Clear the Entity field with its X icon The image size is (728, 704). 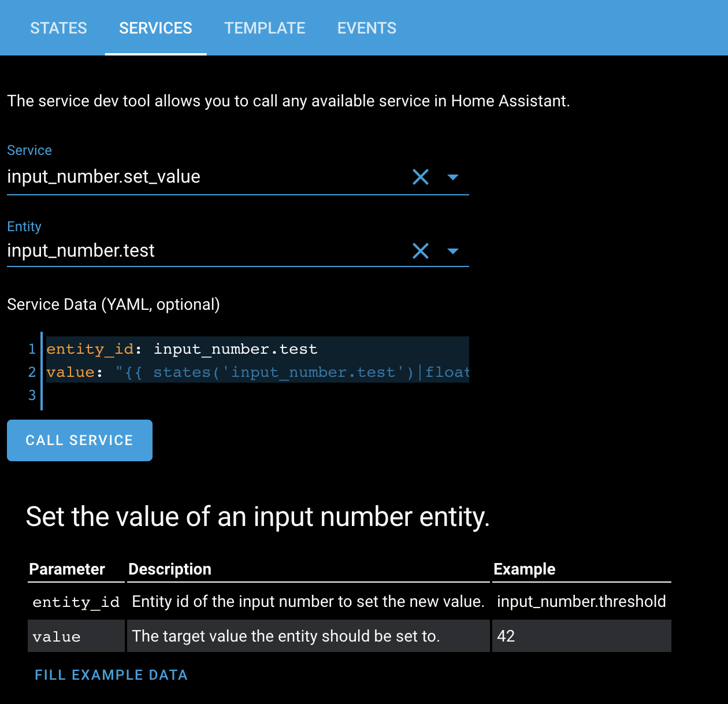[421, 251]
